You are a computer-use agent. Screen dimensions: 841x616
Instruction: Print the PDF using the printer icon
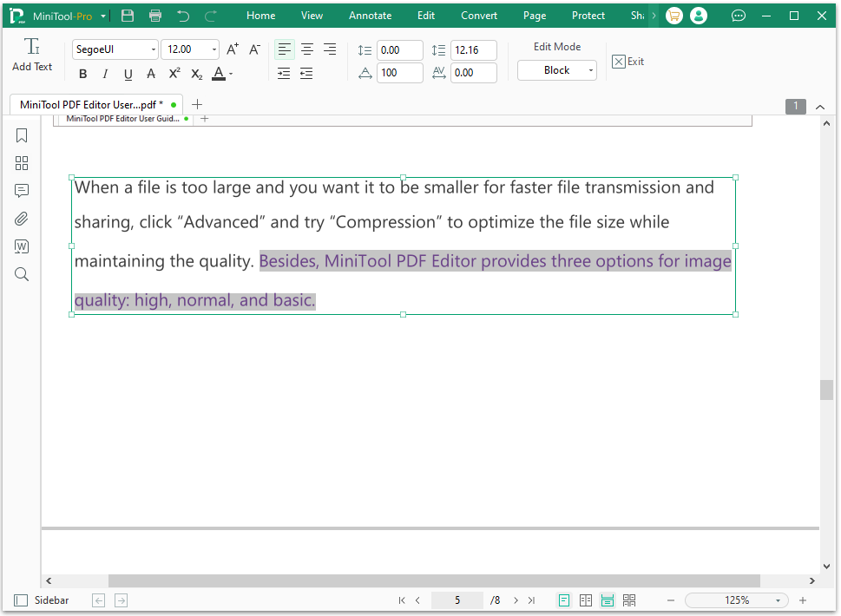click(x=155, y=16)
